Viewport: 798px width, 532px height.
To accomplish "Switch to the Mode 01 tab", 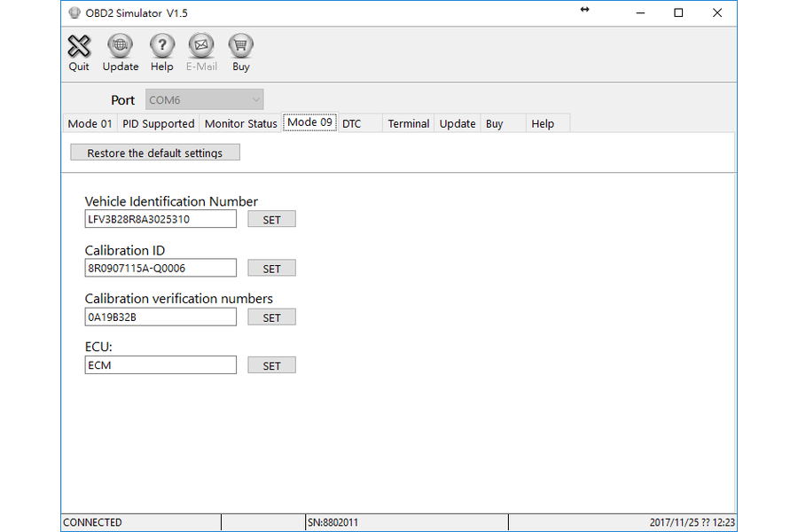I will tap(89, 123).
